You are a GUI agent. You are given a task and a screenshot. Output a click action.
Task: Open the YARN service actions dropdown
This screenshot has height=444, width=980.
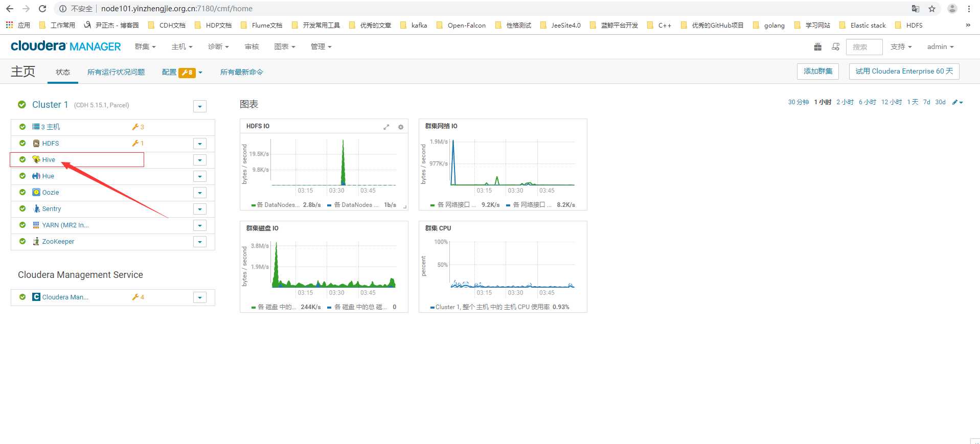click(x=200, y=226)
